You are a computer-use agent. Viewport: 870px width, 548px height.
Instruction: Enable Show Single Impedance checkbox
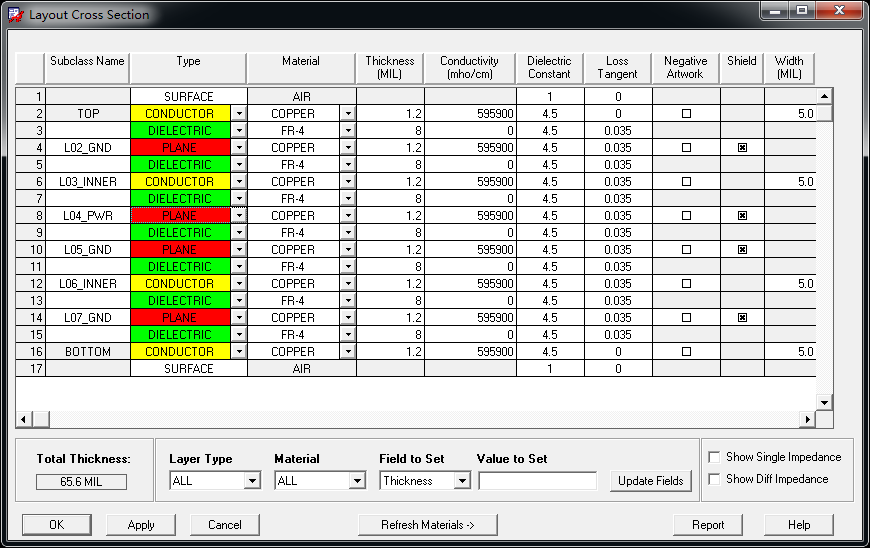tap(715, 457)
